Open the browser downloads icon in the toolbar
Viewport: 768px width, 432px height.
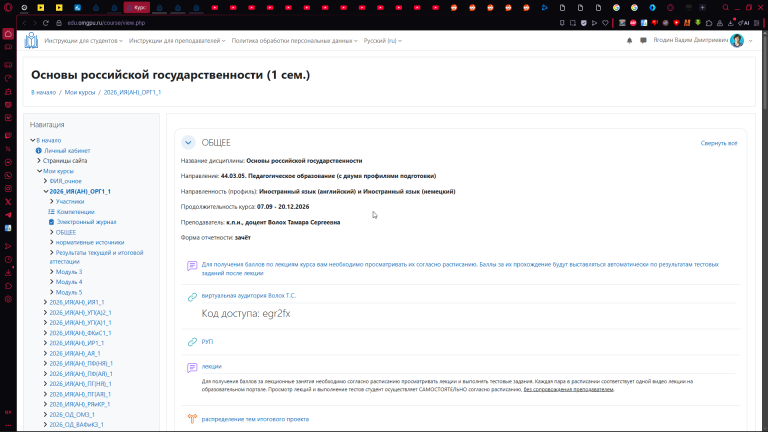(x=730, y=23)
